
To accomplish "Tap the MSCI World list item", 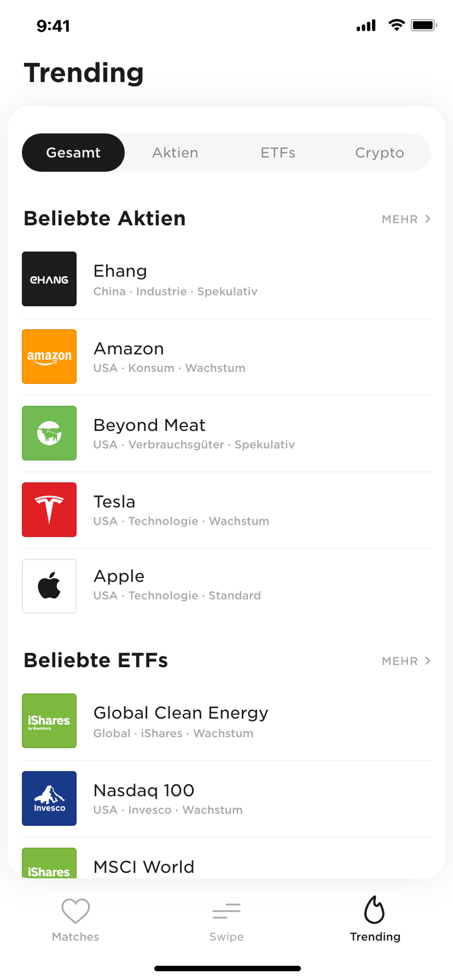I will point(144,867).
